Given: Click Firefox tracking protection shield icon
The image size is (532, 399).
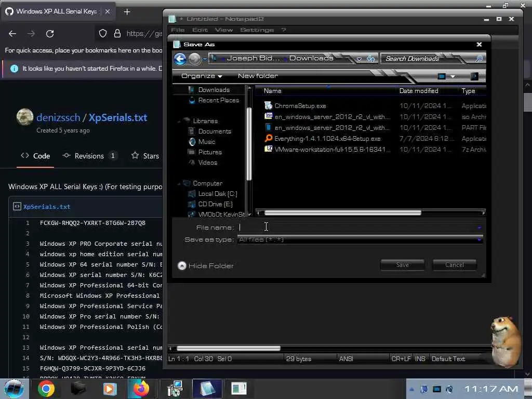Looking at the screenshot, I should tap(103, 33).
